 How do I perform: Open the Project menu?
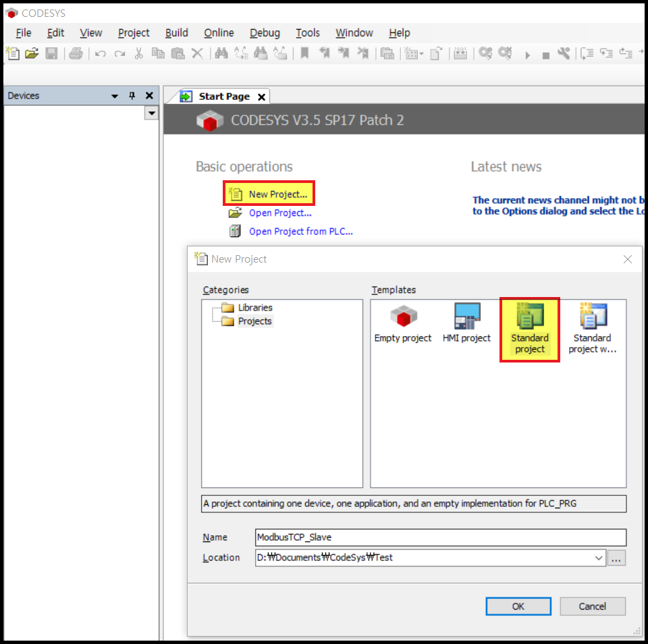[134, 32]
